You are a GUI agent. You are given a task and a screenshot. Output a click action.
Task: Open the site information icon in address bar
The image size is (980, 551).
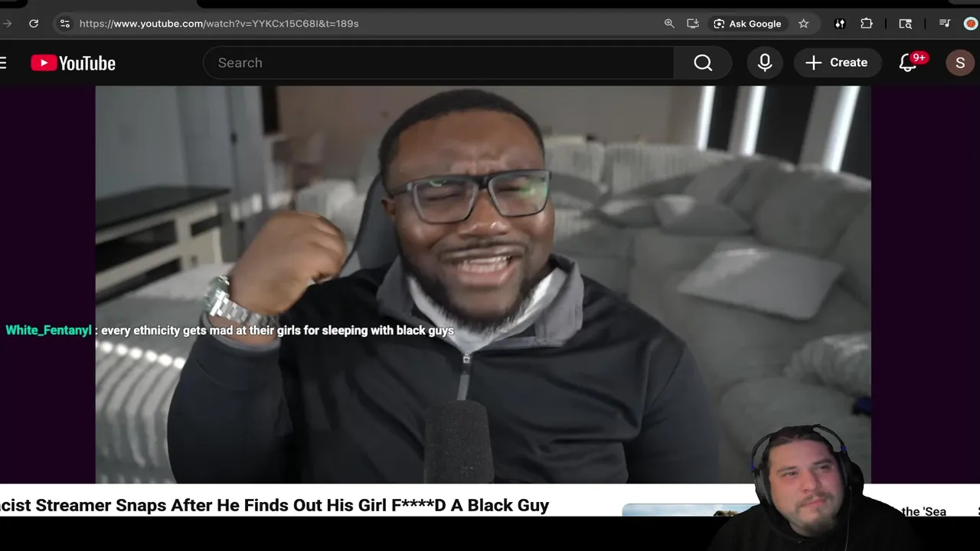click(64, 24)
